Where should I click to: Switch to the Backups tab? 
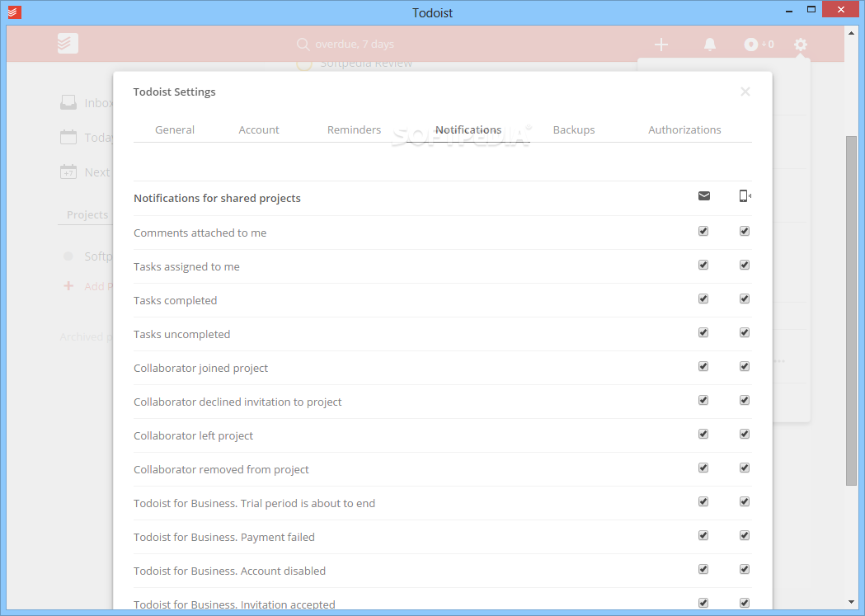click(574, 129)
